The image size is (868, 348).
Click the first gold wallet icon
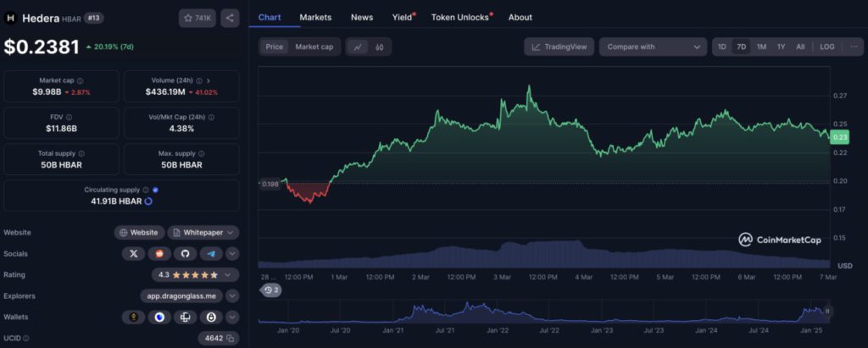point(133,317)
